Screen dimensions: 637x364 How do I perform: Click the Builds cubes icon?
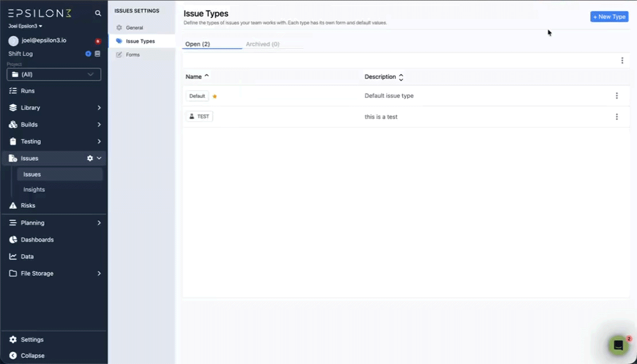tap(13, 125)
